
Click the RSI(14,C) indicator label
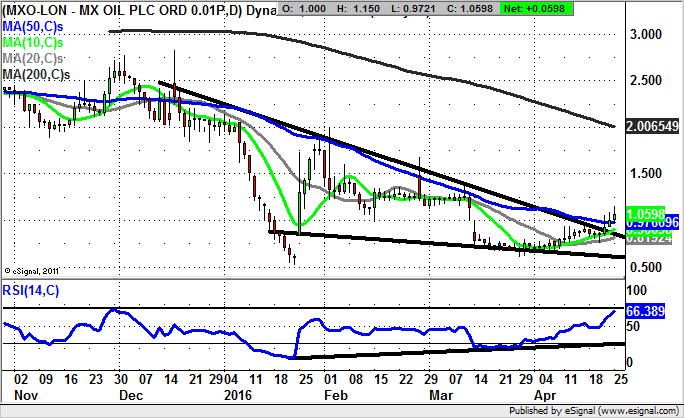click(x=33, y=291)
